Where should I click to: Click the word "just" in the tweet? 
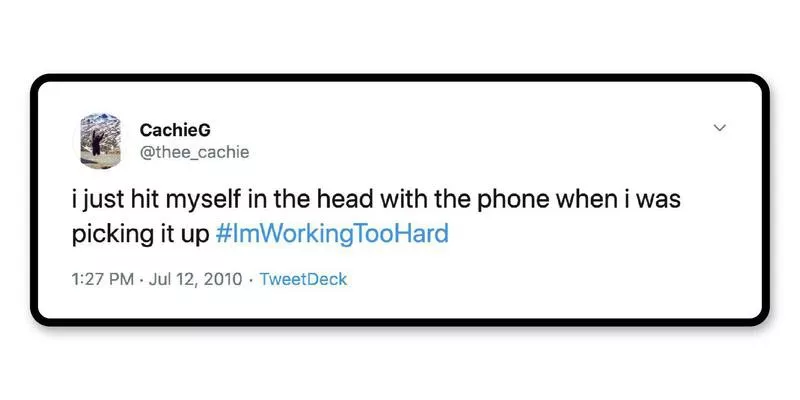point(109,199)
